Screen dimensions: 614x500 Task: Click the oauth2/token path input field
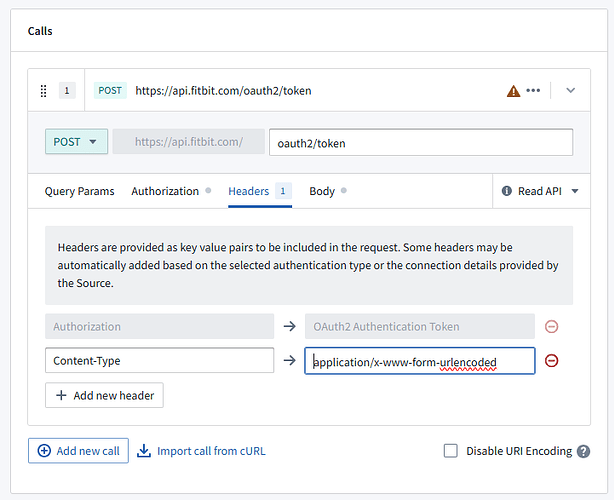pos(420,142)
